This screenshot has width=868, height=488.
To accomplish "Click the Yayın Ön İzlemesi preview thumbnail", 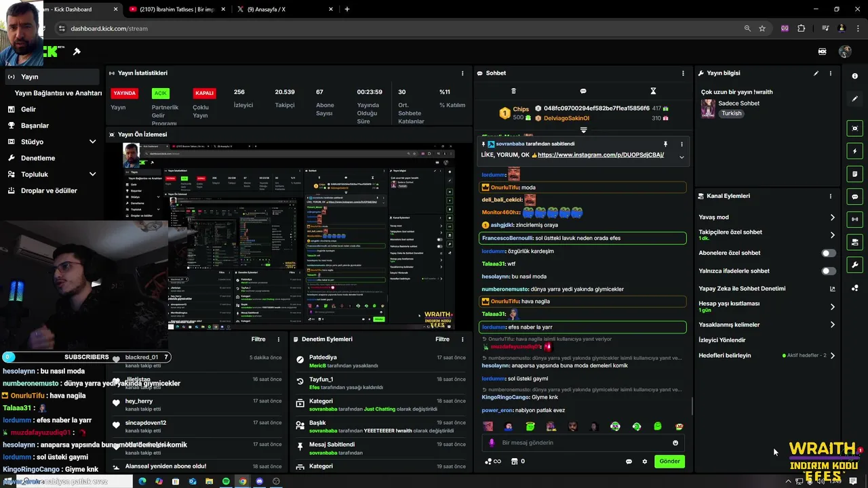I will (x=288, y=236).
